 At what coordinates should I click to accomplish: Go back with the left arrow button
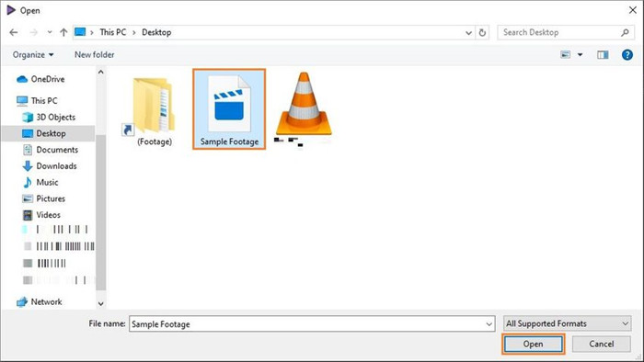(14, 32)
